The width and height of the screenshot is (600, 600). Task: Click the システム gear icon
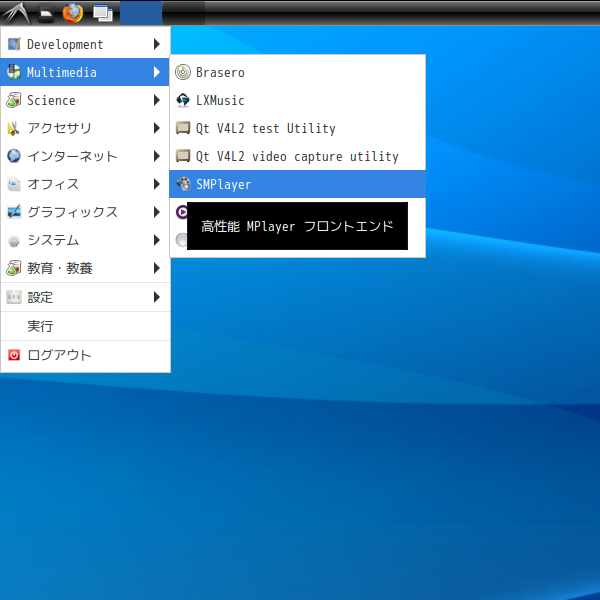click(14, 241)
